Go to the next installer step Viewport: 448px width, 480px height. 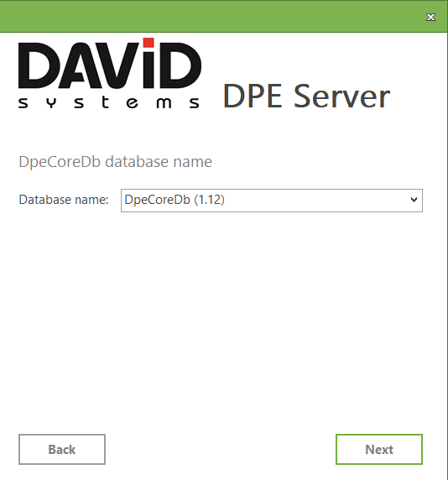379,449
